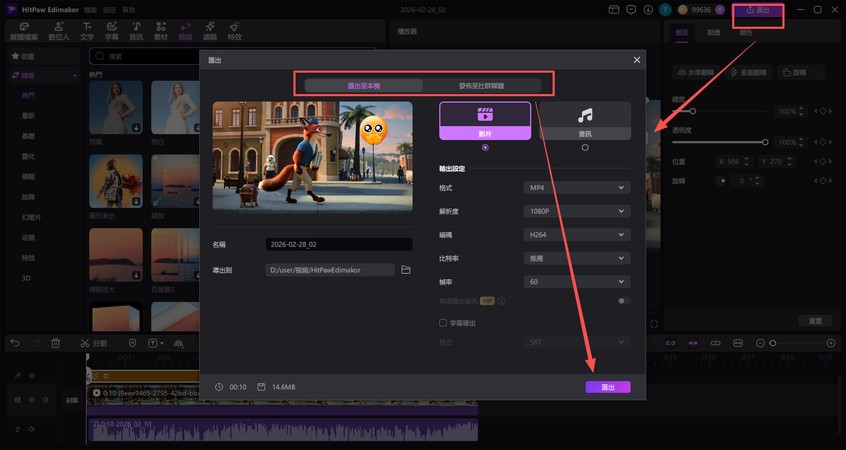Viewport: 846px width, 450px height.
Task: Open the subtitle format SRT dropdown
Action: [x=577, y=342]
